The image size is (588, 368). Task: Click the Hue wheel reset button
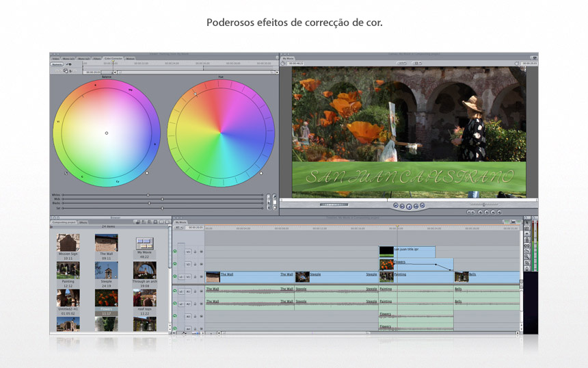(261, 173)
